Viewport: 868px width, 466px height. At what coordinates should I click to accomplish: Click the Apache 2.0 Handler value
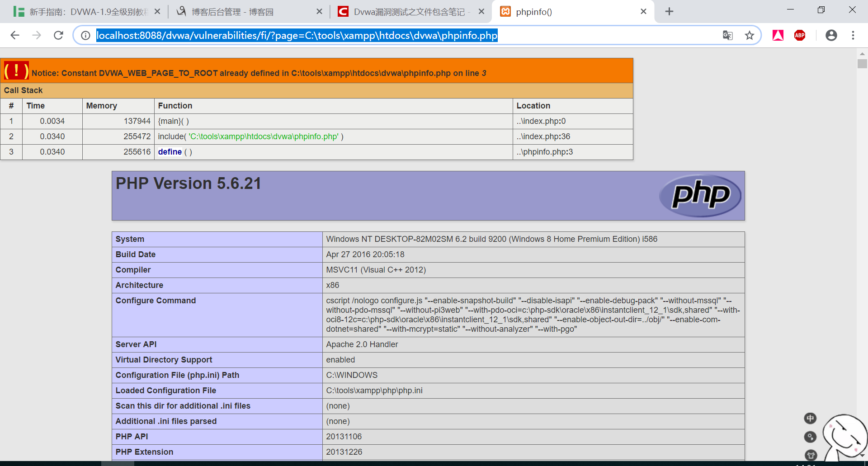click(x=362, y=344)
